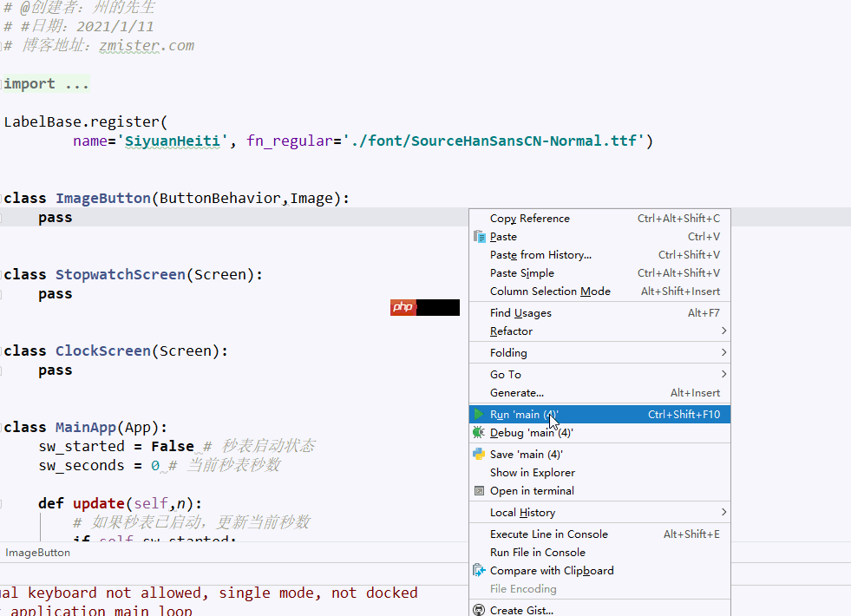Expand the Local History submenu arrow
This screenshot has height=616, width=851.
click(723, 513)
